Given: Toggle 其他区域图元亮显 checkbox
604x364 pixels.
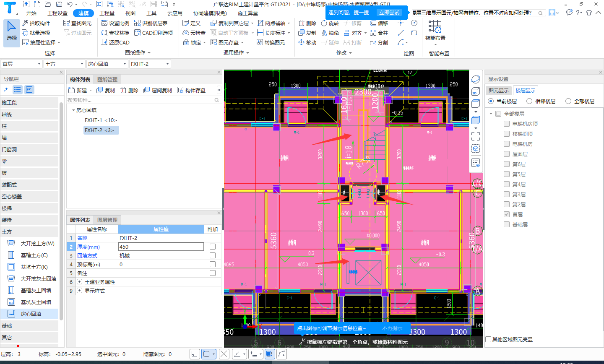Looking at the screenshot, I should tap(488, 339).
